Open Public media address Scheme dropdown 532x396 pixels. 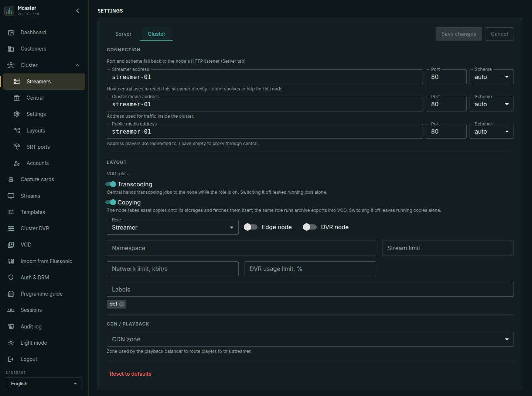[x=491, y=131]
